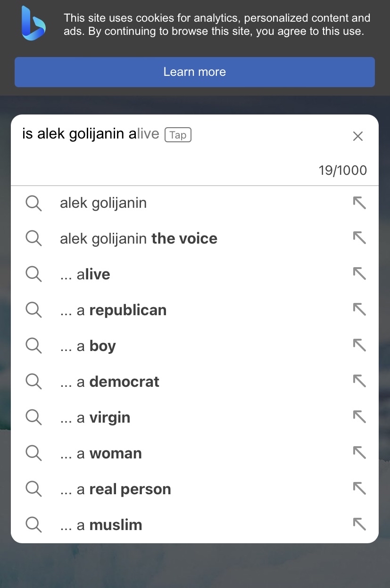Click fill arrow next to 'alive' suggestion
The image size is (390, 588).
point(359,274)
